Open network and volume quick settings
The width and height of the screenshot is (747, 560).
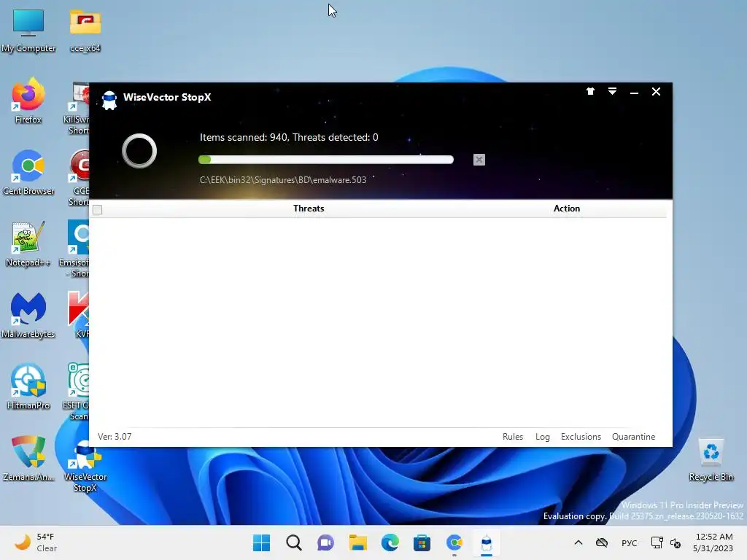pyautogui.click(x=666, y=542)
